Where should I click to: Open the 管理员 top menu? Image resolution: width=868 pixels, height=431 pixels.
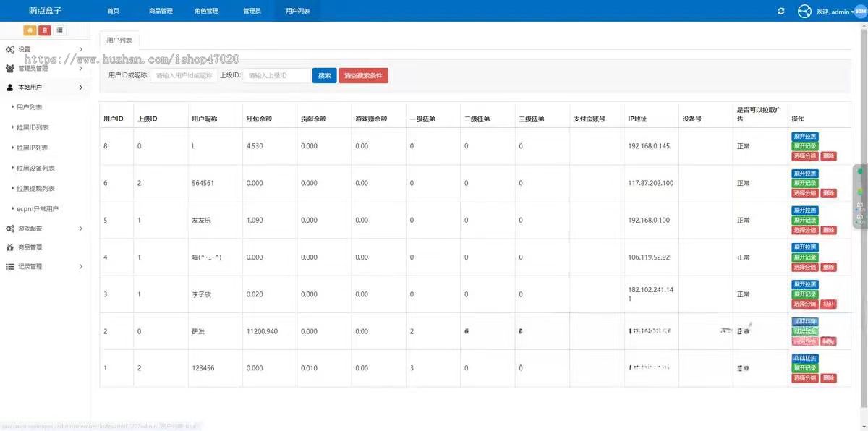pyautogui.click(x=252, y=11)
